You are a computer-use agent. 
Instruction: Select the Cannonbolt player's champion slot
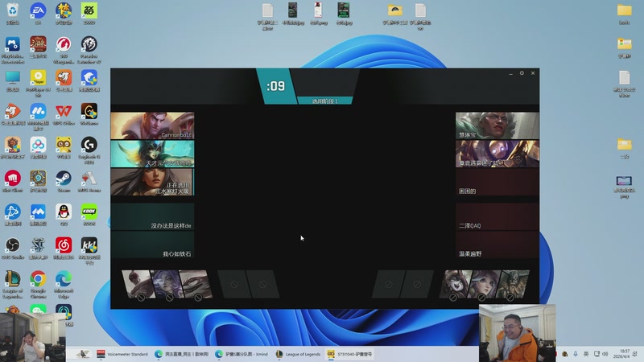(x=152, y=125)
